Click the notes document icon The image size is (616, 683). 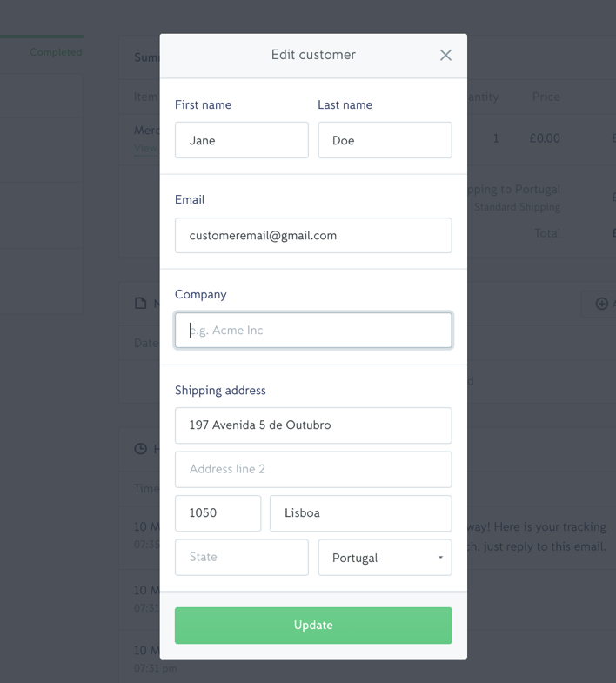(x=140, y=303)
